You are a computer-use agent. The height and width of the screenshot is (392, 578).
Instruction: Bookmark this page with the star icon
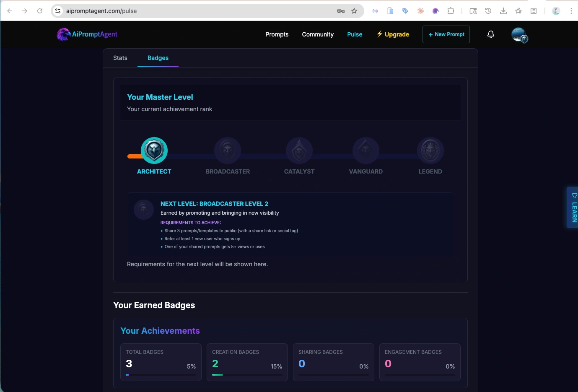354,11
